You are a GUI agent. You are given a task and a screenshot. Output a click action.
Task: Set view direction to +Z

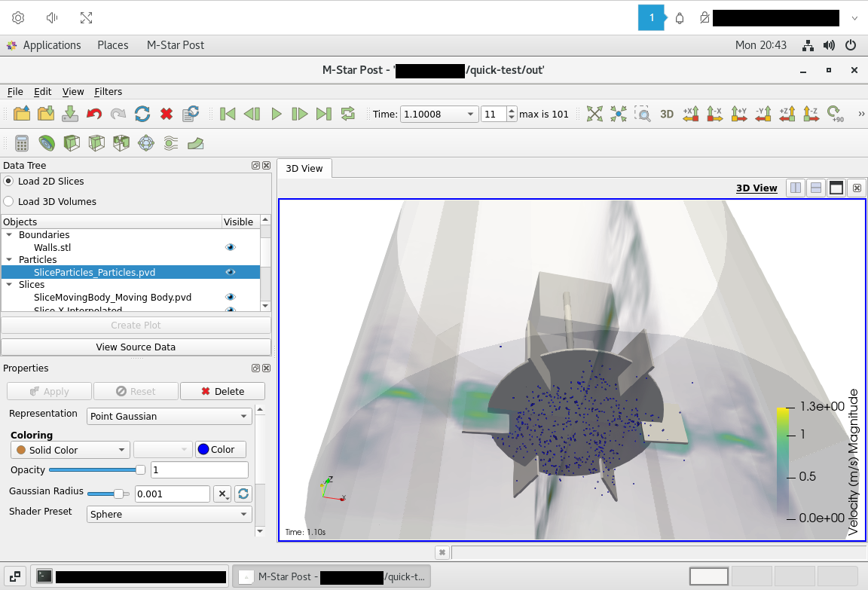point(787,114)
